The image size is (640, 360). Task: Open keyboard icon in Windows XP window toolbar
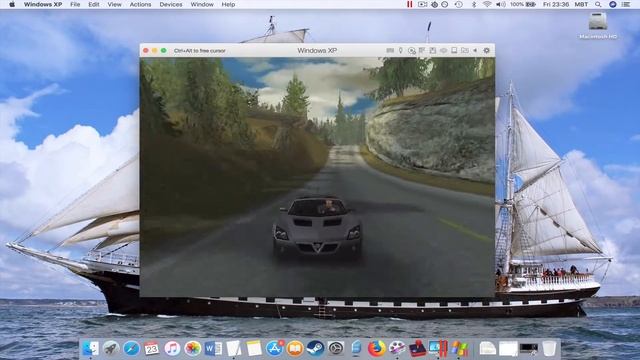[x=390, y=51]
